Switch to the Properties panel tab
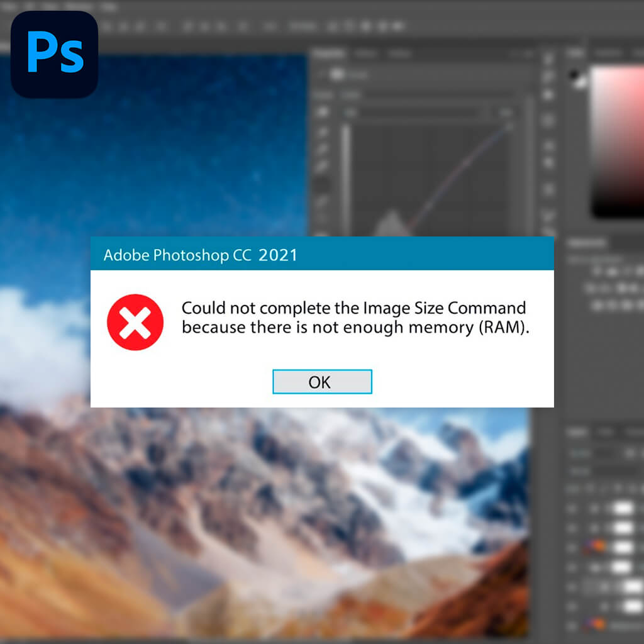The width and height of the screenshot is (644, 644). 328,54
